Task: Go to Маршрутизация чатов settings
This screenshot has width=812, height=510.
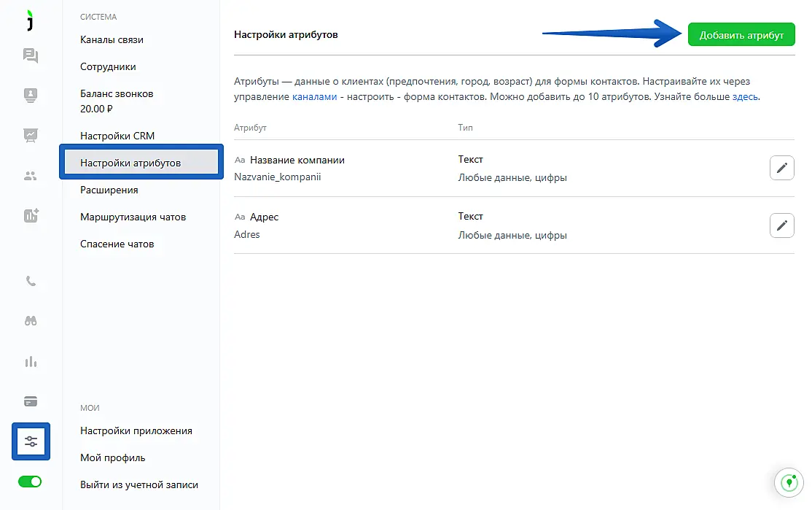Action: coord(133,217)
